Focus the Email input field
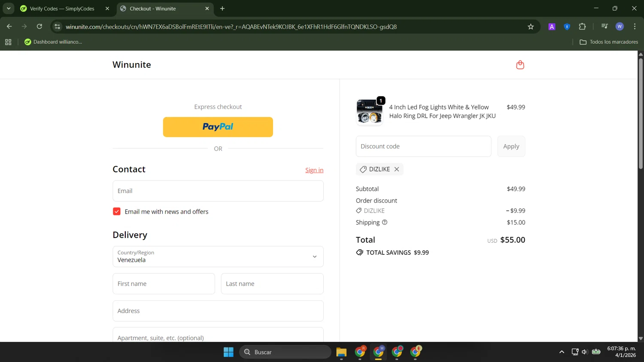Screen dimensions: 644x362 (218, 191)
